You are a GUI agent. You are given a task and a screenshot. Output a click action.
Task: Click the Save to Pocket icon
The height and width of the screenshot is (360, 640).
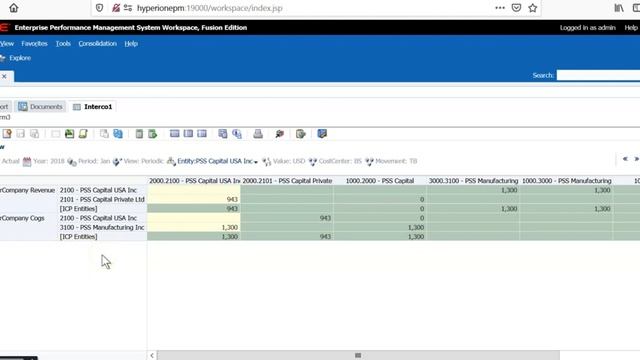pos(516,8)
